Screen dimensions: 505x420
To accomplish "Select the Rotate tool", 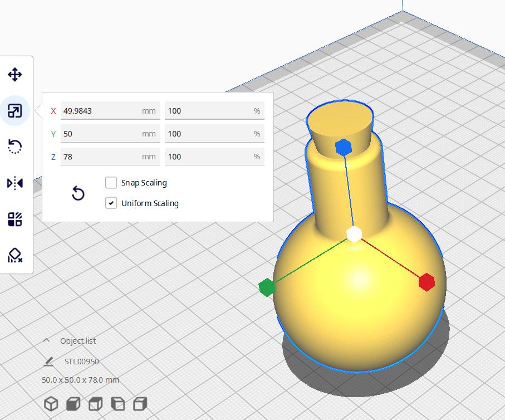I will pos(15,146).
